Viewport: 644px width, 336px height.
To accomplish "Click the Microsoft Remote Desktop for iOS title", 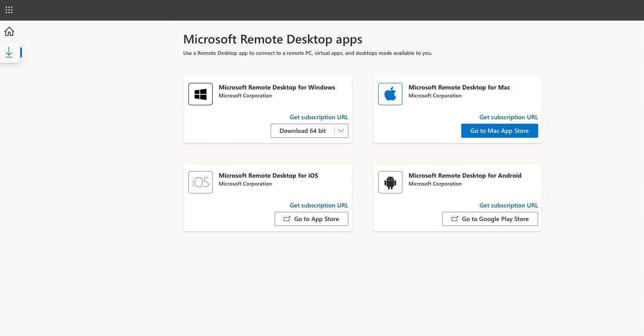I will click(268, 175).
